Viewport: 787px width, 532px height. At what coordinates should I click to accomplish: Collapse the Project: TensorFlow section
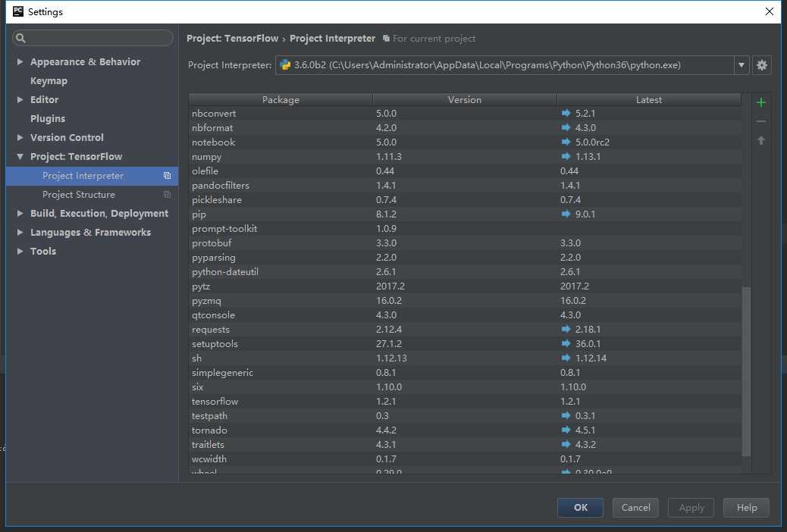(x=20, y=157)
